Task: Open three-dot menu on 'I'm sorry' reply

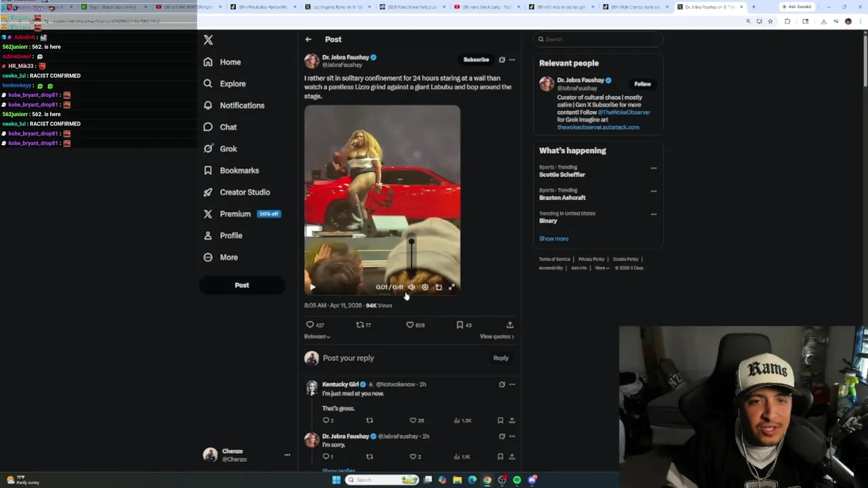Action: click(512, 436)
